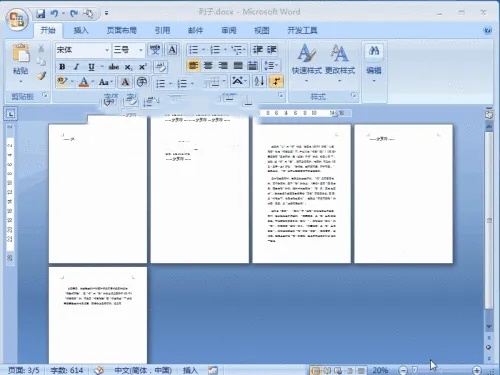Open the Asian layout dropdown
This screenshot has width=500, height=375.
pyautogui.click(x=239, y=81)
